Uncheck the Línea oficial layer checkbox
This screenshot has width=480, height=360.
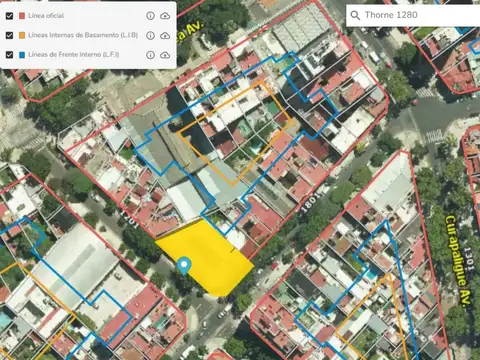click(9, 16)
